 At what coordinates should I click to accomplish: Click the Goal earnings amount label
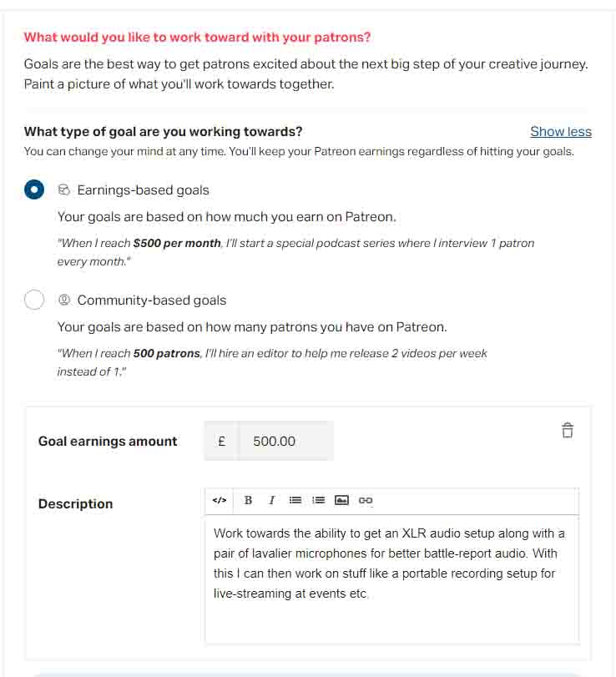pyautogui.click(x=108, y=442)
